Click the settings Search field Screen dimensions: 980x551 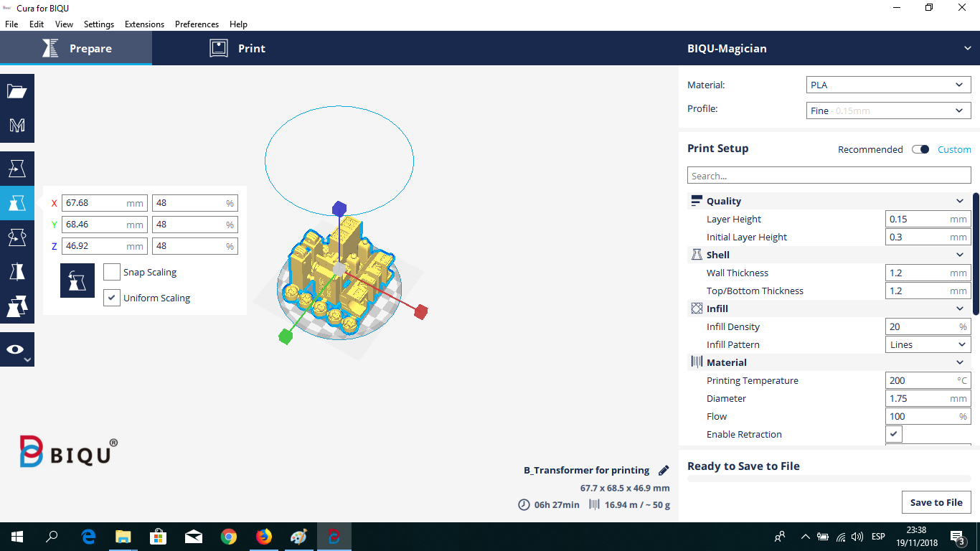(829, 176)
